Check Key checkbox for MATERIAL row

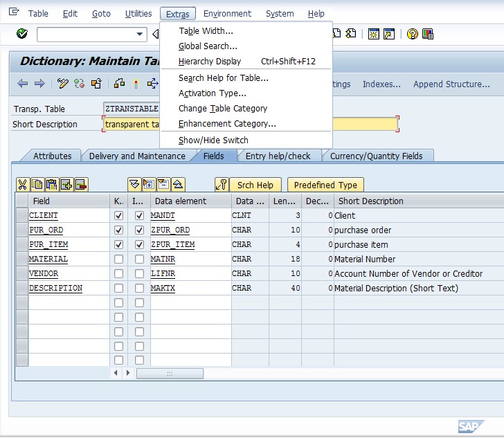click(x=118, y=259)
